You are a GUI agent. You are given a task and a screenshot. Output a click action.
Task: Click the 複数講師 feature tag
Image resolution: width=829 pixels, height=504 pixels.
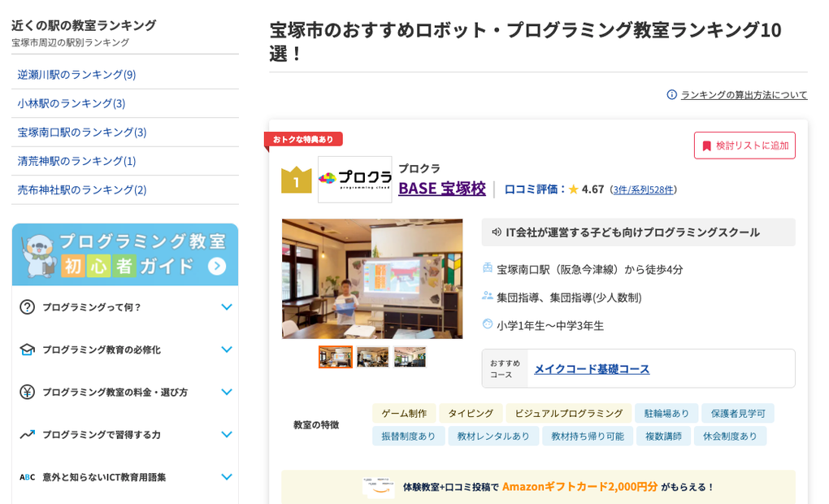(663, 437)
